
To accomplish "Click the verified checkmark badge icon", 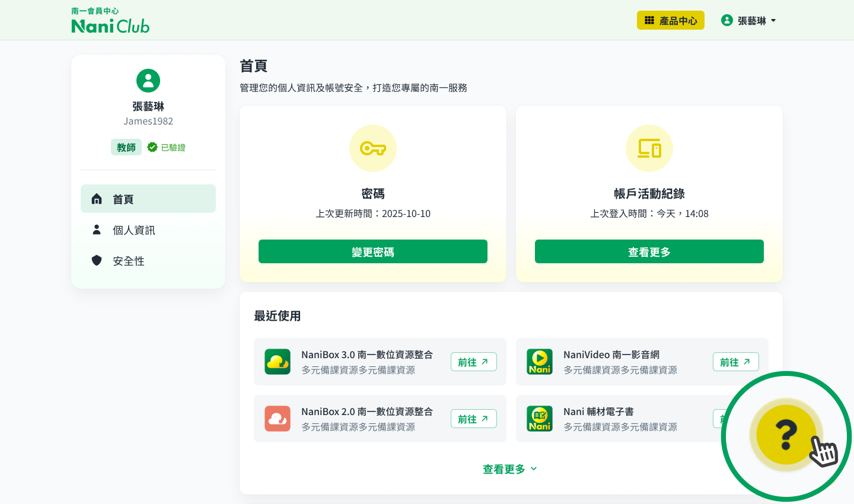I will pyautogui.click(x=152, y=147).
